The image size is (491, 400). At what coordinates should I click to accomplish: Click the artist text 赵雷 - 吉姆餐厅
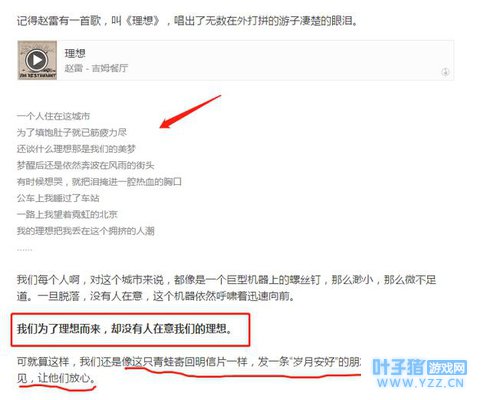click(x=96, y=68)
